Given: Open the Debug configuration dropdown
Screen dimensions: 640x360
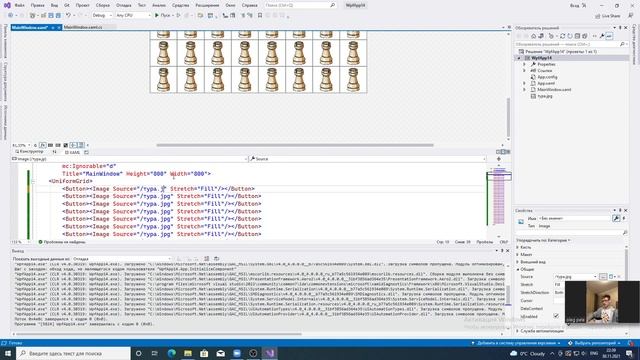Looking at the screenshot, I should pyautogui.click(x=102, y=15).
